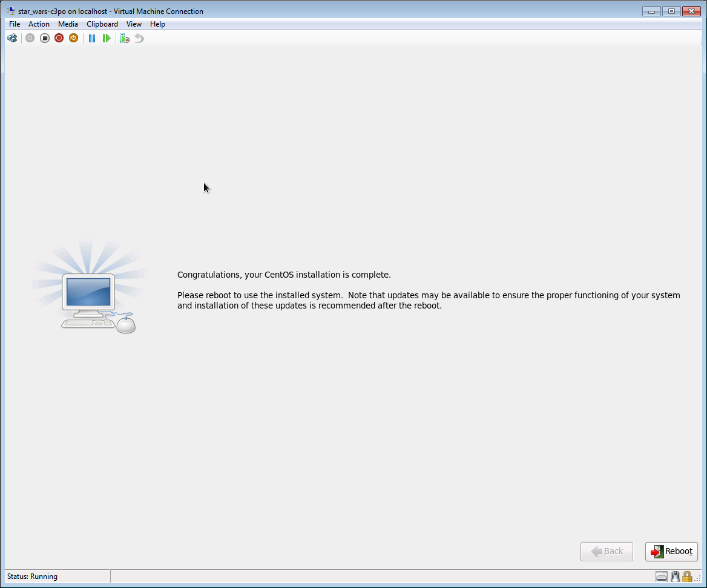Open the Action menu
707x588 pixels.
coord(39,24)
